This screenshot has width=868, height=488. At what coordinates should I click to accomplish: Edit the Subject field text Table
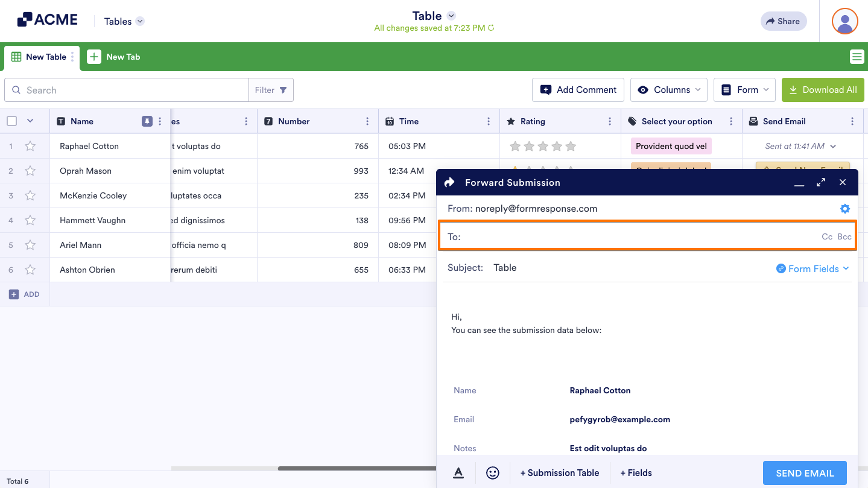click(505, 268)
